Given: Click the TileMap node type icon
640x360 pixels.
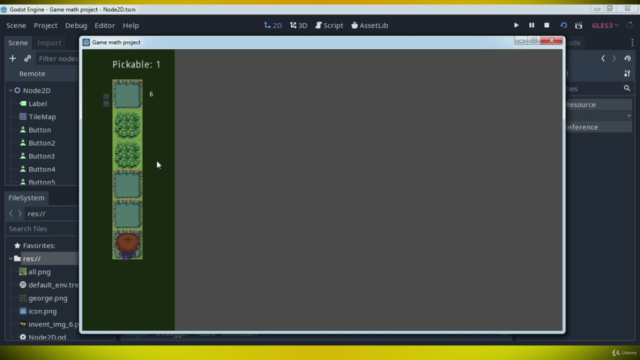Looking at the screenshot, I should (x=23, y=117).
